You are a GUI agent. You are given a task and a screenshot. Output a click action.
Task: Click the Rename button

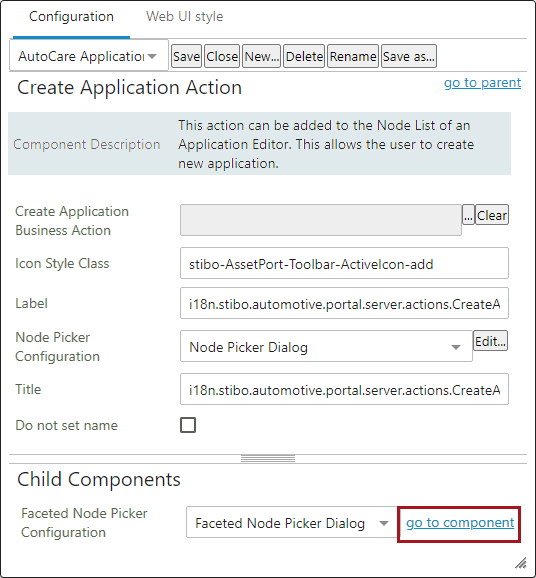pyautogui.click(x=353, y=56)
